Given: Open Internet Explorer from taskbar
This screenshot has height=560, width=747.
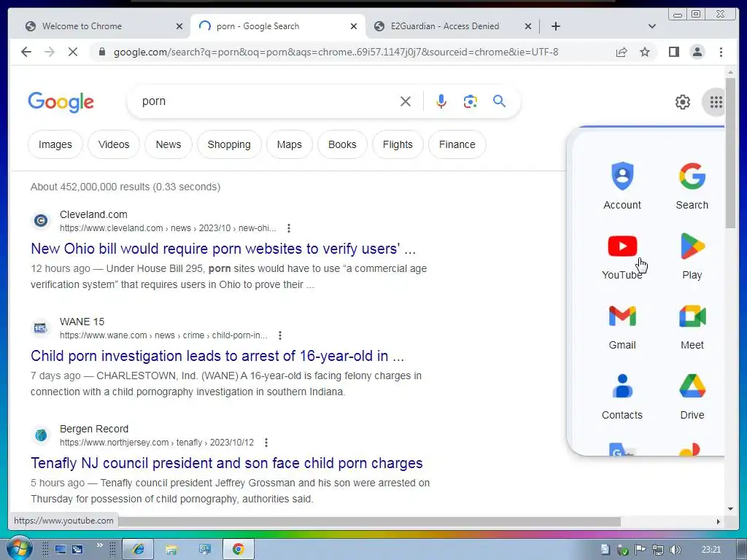Looking at the screenshot, I should click(138, 550).
